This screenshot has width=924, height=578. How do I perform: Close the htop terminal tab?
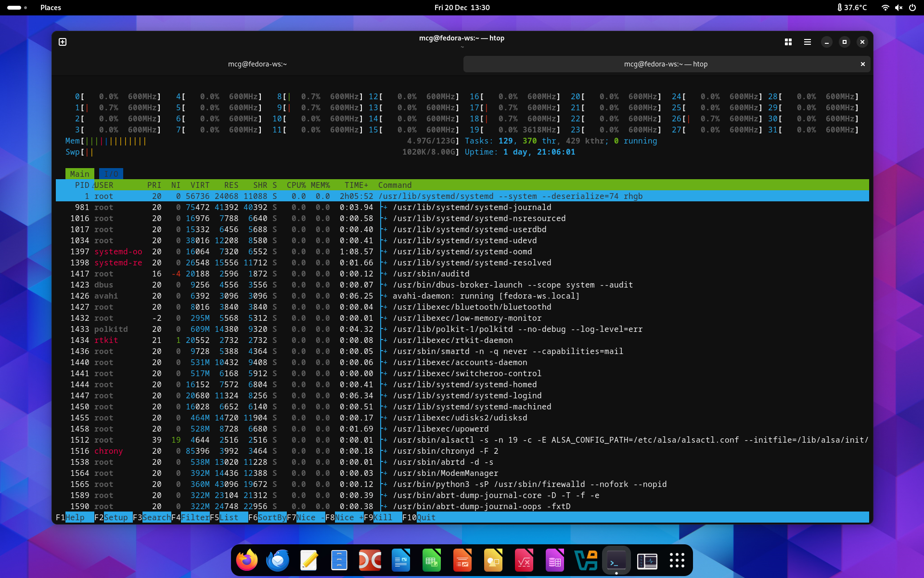point(862,64)
